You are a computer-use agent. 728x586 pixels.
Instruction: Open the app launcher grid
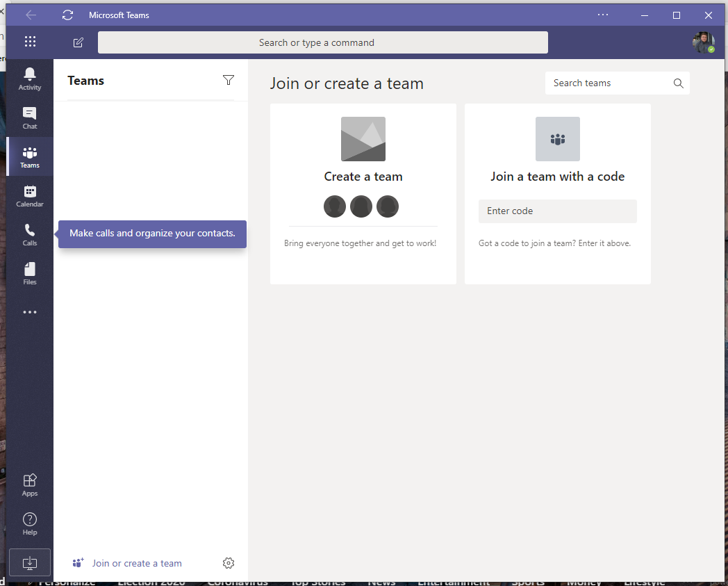click(x=30, y=42)
